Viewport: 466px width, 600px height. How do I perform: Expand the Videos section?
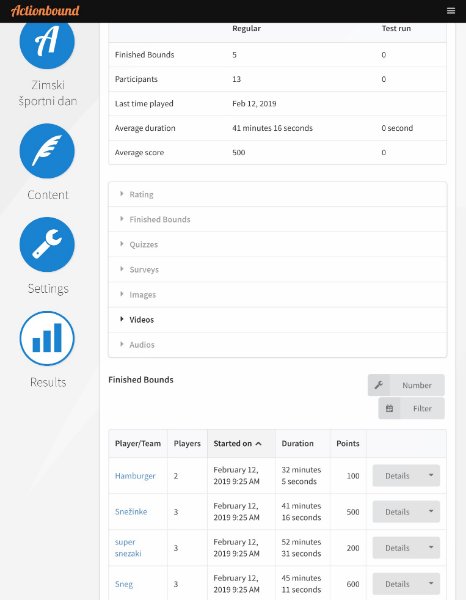click(277, 320)
